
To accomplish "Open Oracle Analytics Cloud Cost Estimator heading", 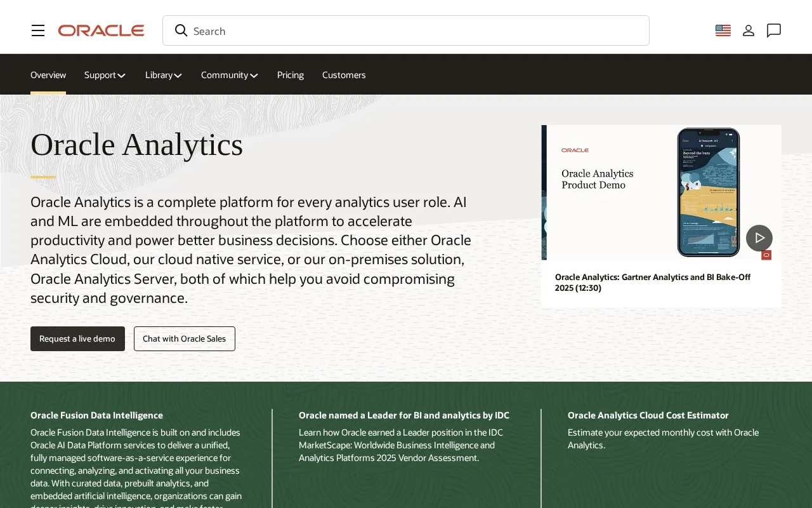I will [x=648, y=415].
